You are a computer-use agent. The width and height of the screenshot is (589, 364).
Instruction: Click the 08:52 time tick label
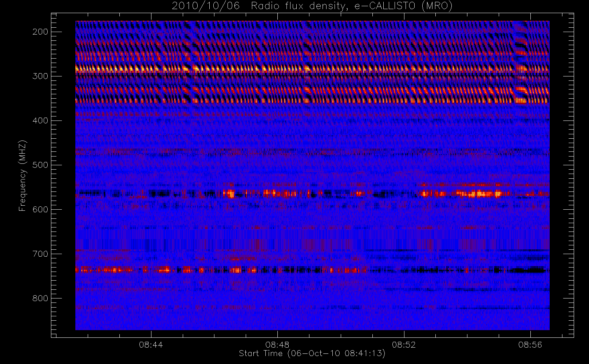[x=404, y=345]
